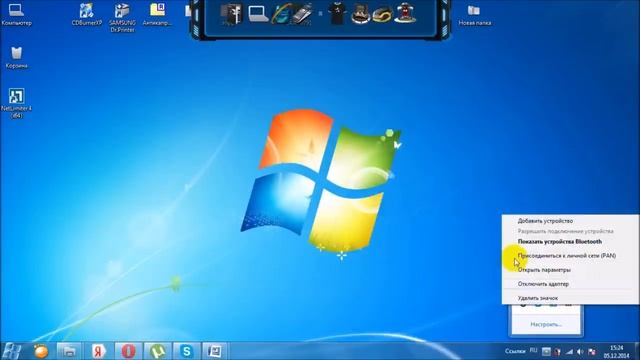
Task: Click the taskbar icon right of Skype
Action: pyautogui.click(x=215, y=351)
